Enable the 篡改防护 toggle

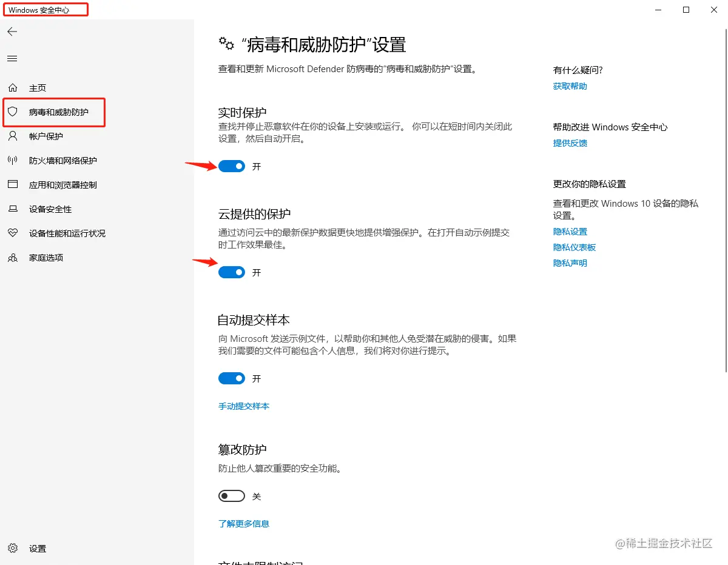coord(232,496)
